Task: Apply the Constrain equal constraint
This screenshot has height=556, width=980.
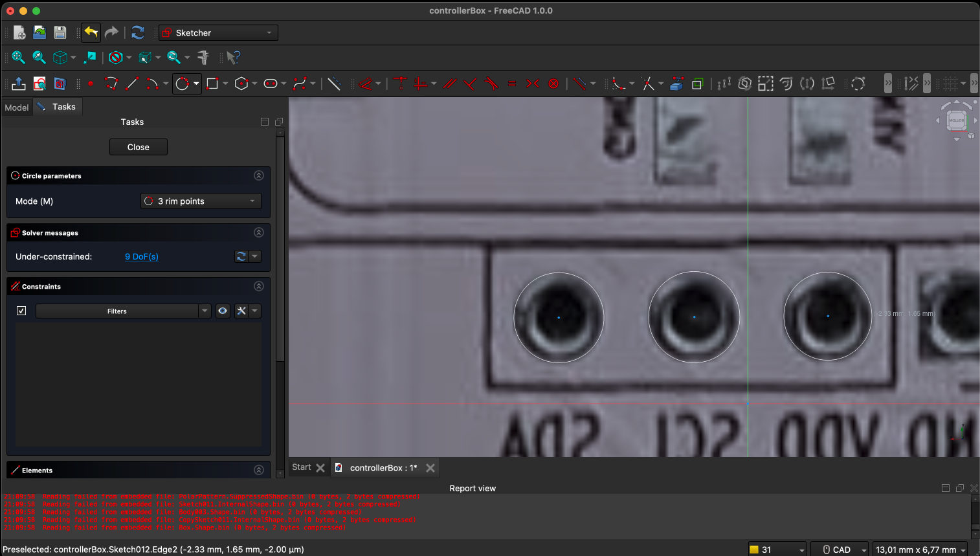Action: click(x=512, y=83)
